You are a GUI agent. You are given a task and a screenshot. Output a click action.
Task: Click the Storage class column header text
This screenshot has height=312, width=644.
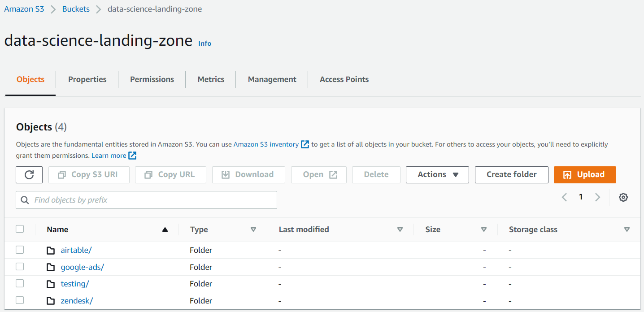click(x=533, y=230)
